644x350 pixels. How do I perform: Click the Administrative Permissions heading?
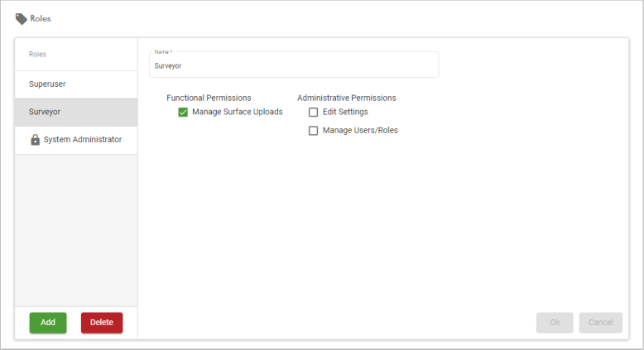tap(347, 98)
